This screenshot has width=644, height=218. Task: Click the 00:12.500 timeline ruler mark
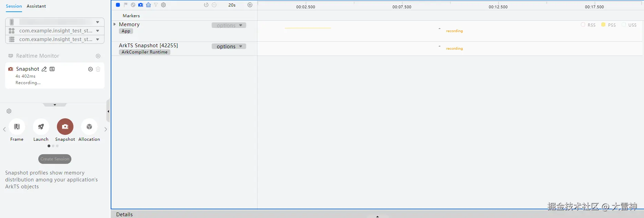tap(498, 7)
